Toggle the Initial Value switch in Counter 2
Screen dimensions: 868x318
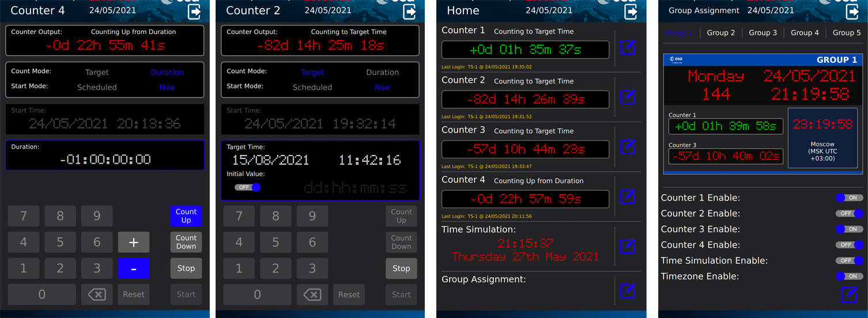(247, 187)
